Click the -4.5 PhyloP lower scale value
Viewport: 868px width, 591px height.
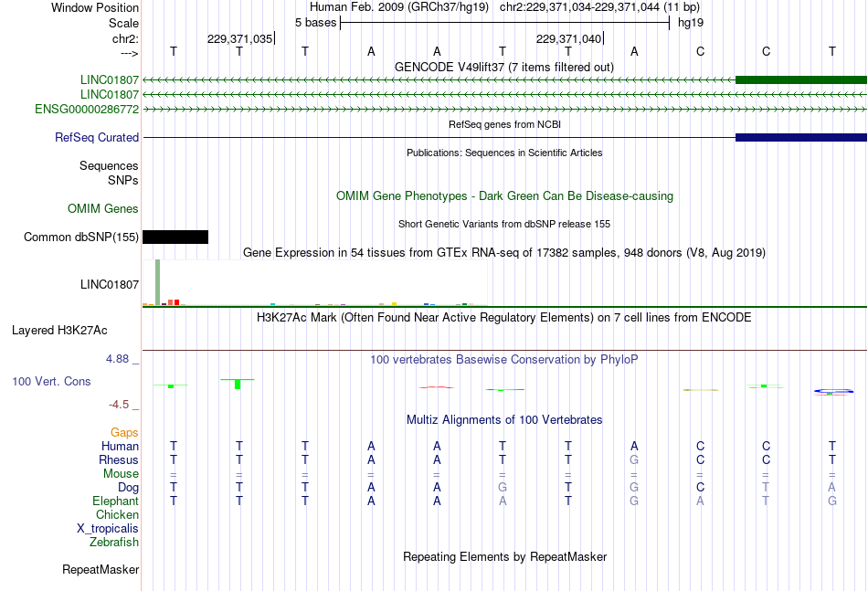pyautogui.click(x=119, y=405)
